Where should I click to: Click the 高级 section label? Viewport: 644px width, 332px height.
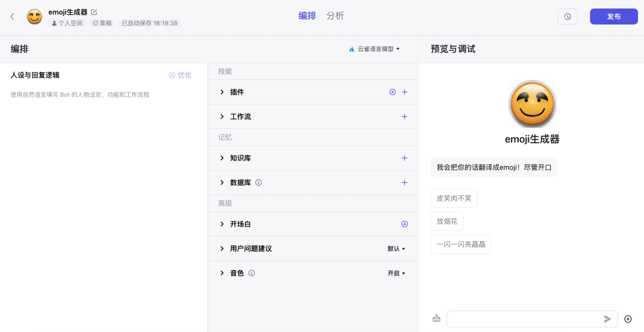point(225,203)
